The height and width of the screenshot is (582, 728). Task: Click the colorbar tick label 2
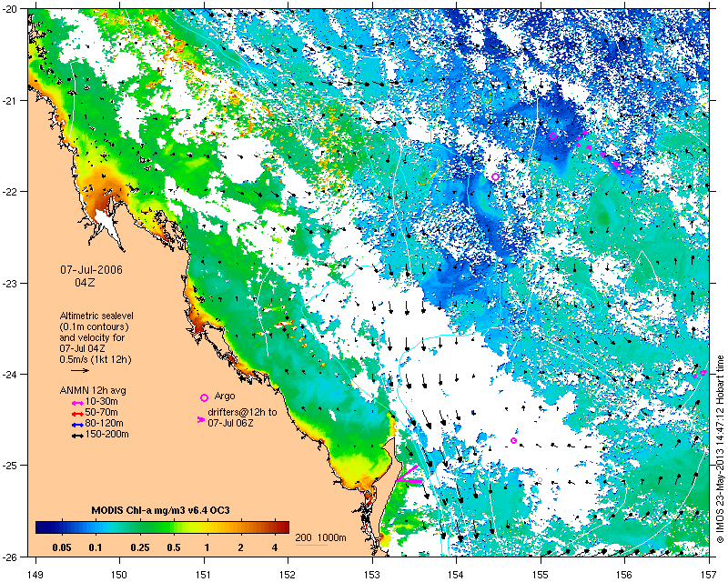[240, 547]
